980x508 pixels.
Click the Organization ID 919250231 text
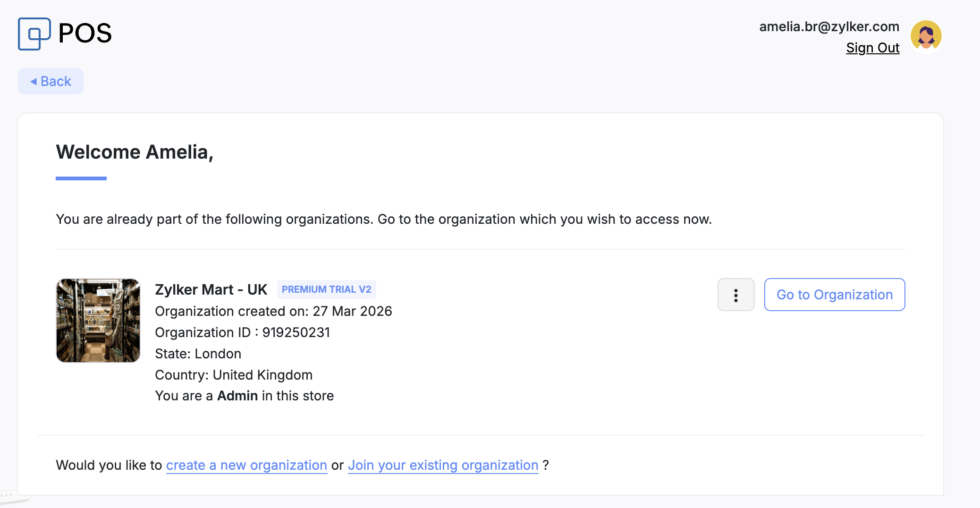click(x=242, y=332)
